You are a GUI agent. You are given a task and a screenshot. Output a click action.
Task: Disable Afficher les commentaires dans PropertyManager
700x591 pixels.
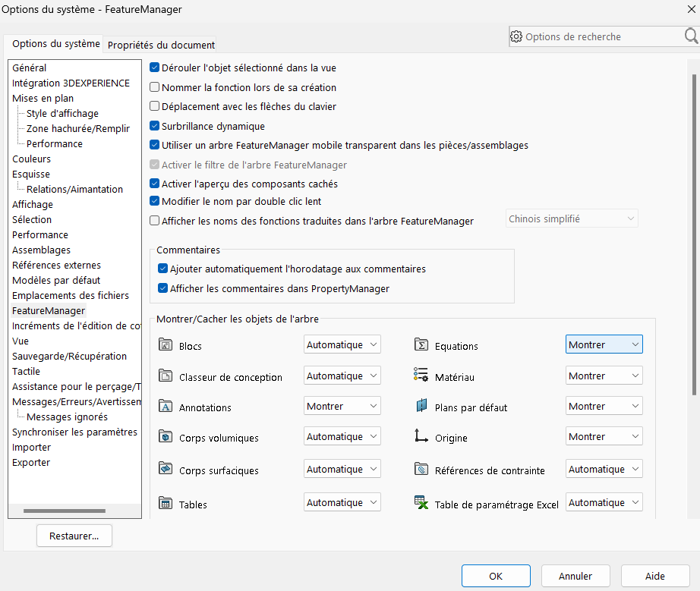point(163,288)
